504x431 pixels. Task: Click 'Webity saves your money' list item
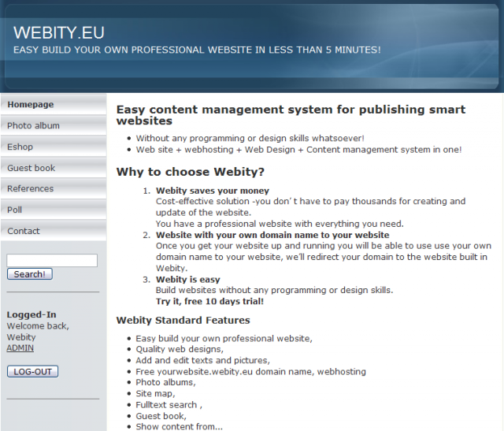213,191
